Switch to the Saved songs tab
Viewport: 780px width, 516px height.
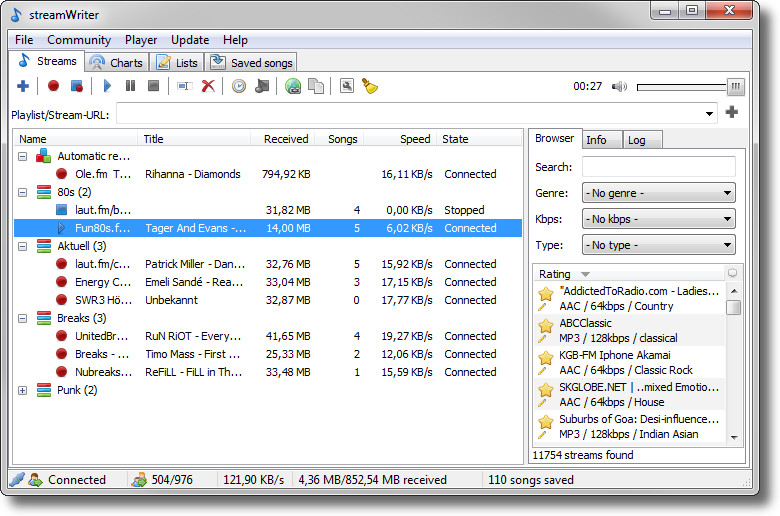point(252,63)
